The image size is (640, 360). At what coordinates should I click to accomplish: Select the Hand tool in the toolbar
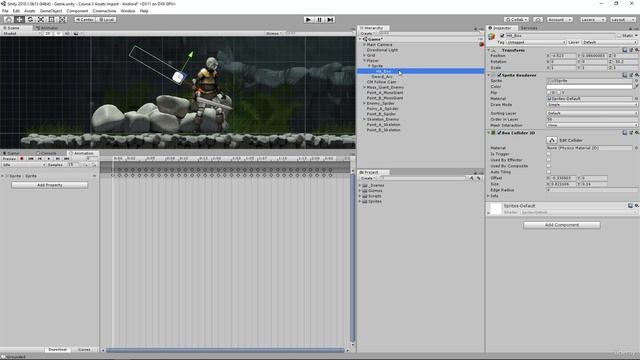point(8,19)
